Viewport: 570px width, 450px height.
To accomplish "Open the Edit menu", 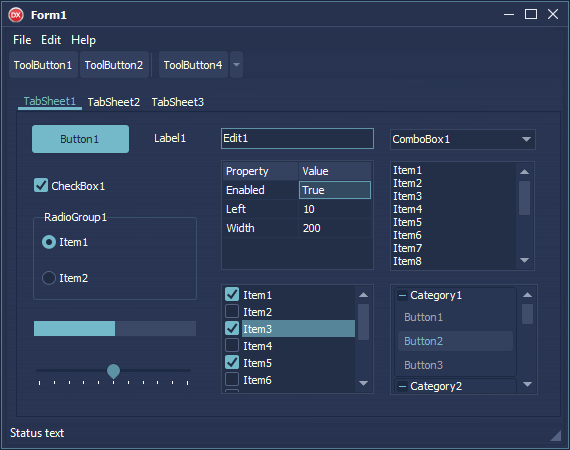I will pos(51,40).
